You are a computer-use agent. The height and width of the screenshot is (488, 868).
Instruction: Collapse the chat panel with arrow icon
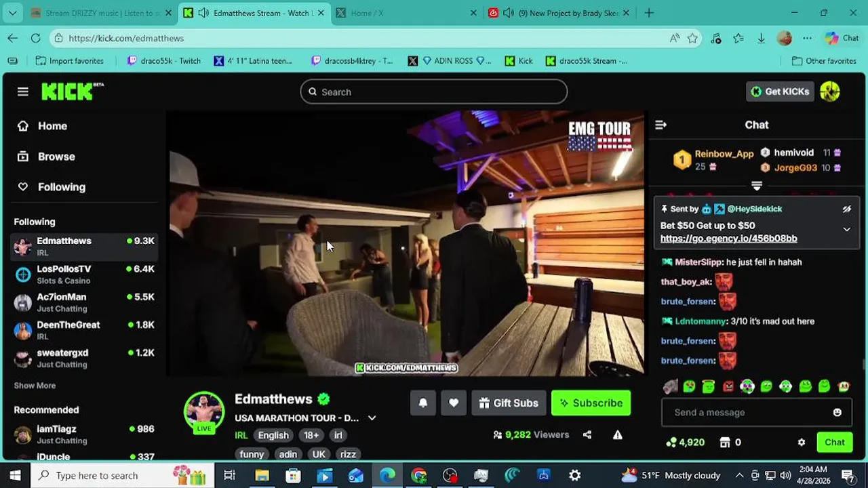tap(661, 125)
